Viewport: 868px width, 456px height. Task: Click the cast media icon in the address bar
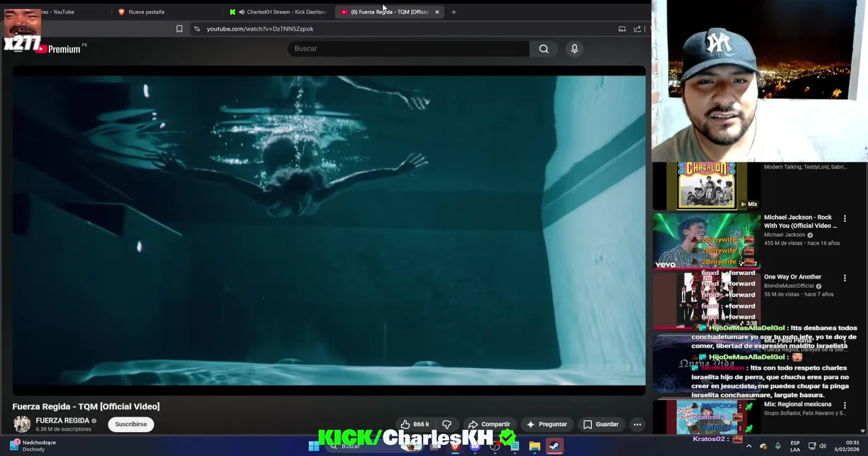click(x=622, y=28)
